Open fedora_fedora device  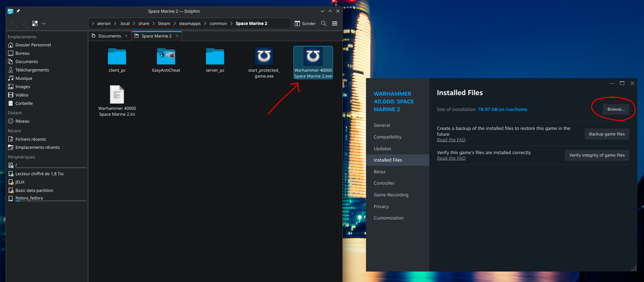47,199
